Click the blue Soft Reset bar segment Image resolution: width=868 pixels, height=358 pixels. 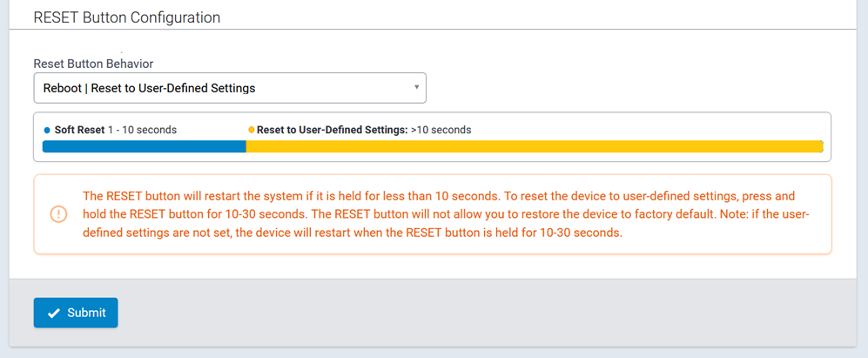pos(144,146)
